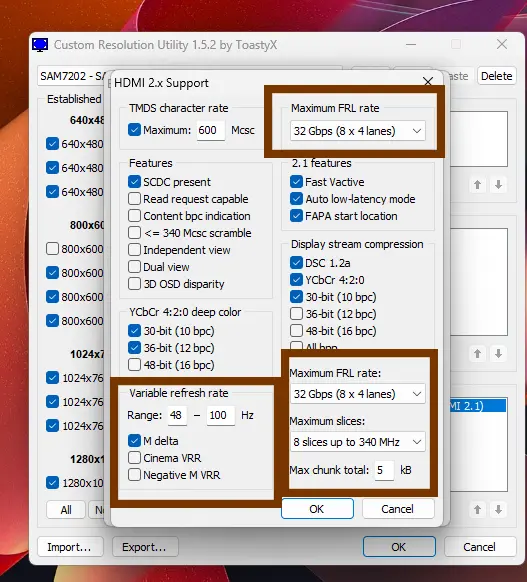
Task: Minimize the Custom Resolution Utility window
Action: tap(411, 45)
